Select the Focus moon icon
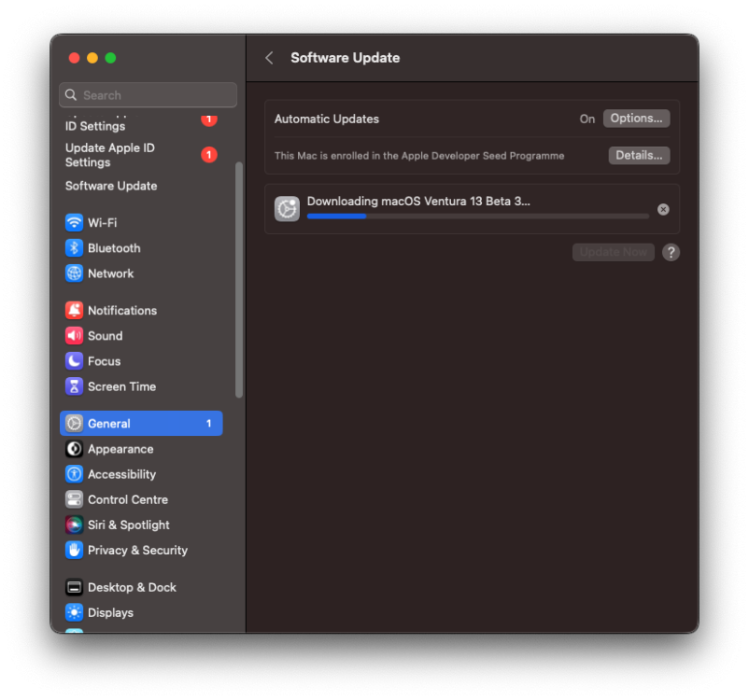The width and height of the screenshot is (749, 700). click(x=74, y=361)
